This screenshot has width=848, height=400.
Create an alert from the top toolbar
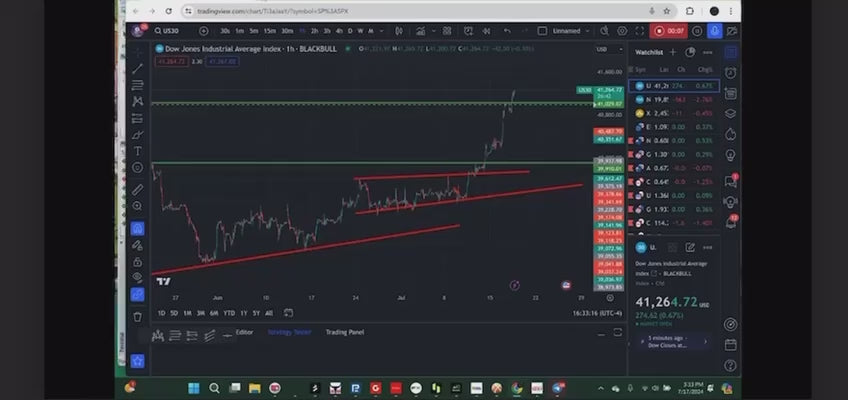[468, 31]
